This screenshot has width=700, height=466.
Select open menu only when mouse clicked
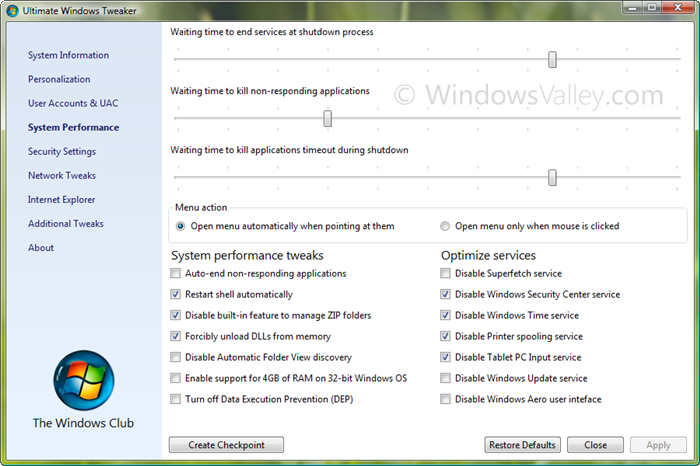[x=445, y=226]
